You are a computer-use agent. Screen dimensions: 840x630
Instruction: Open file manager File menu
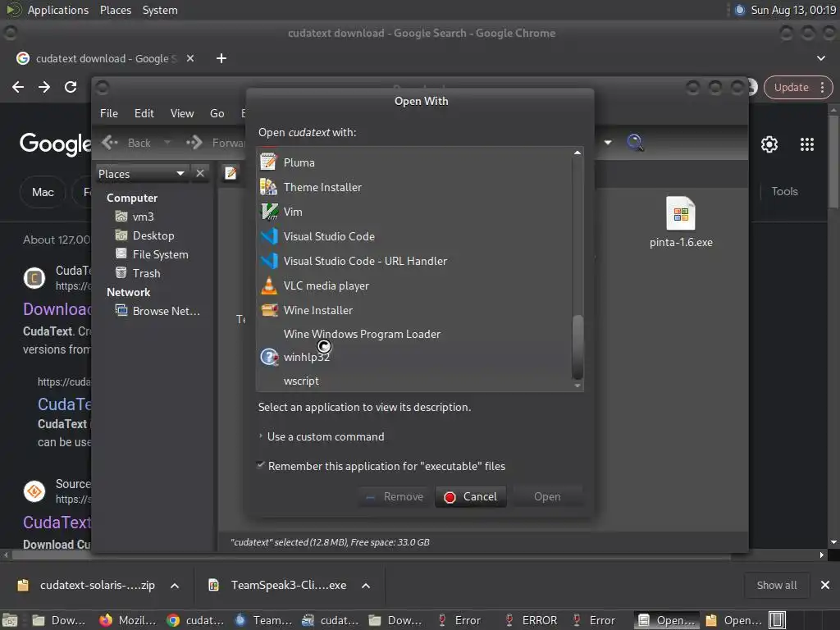coord(109,113)
